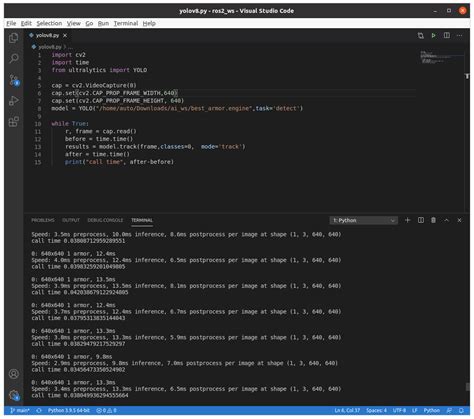The width and height of the screenshot is (474, 419).
Task: Open the Selection menu
Action: click(x=49, y=23)
